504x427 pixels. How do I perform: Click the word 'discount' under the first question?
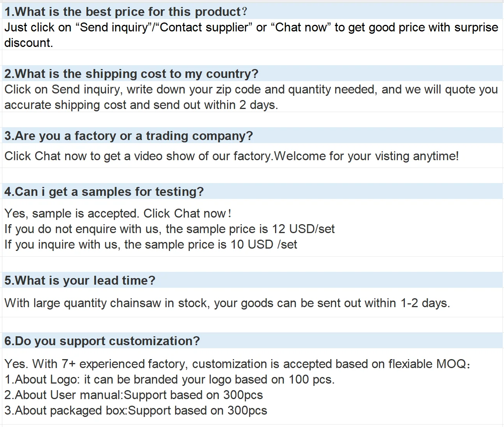28,43
